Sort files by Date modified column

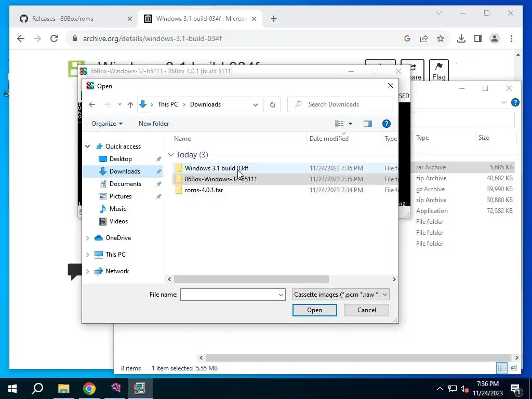pos(329,138)
